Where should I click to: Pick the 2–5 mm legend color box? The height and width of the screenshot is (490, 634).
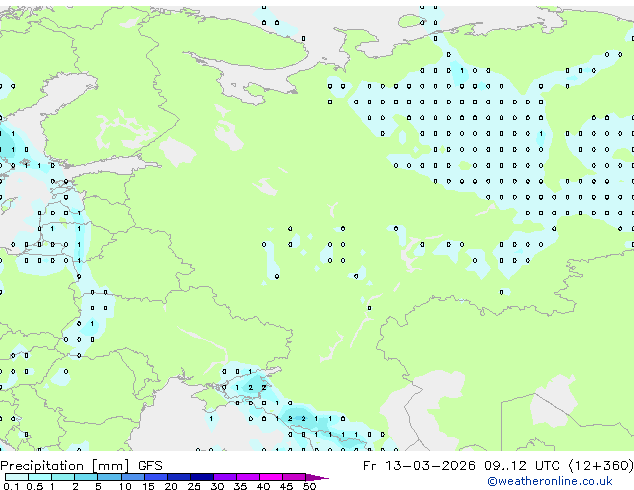coord(86,477)
